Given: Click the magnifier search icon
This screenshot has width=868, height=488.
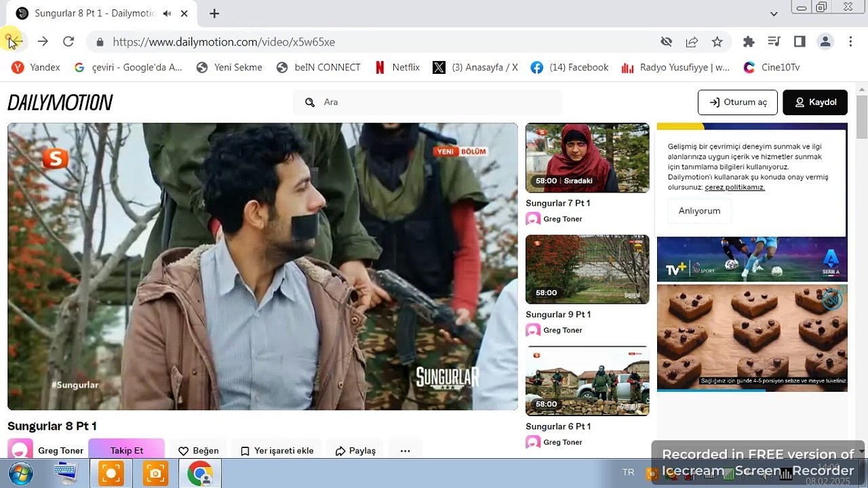Looking at the screenshot, I should click(x=310, y=102).
